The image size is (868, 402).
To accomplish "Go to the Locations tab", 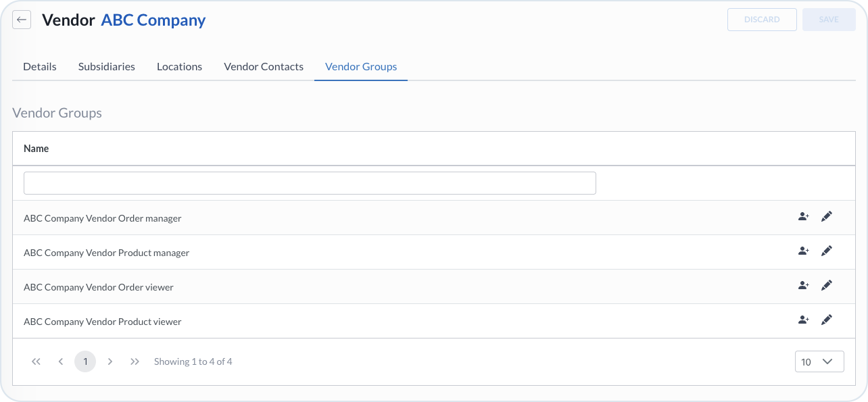I will [x=179, y=67].
